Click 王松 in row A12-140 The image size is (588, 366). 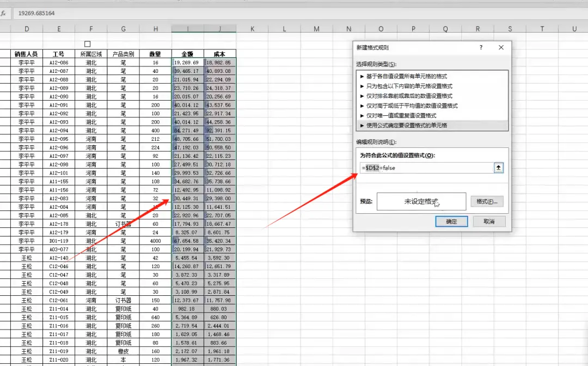tap(27, 258)
